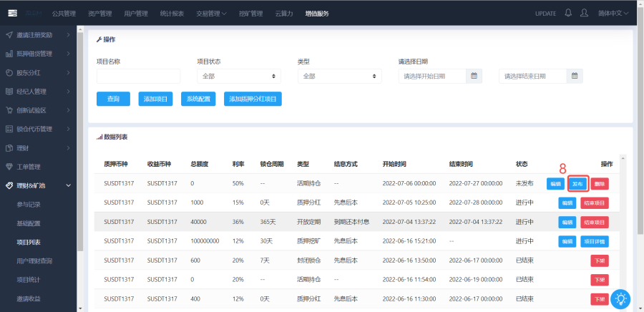Click the 项目名称 input field
The image size is (644, 312).
pyautogui.click(x=138, y=76)
